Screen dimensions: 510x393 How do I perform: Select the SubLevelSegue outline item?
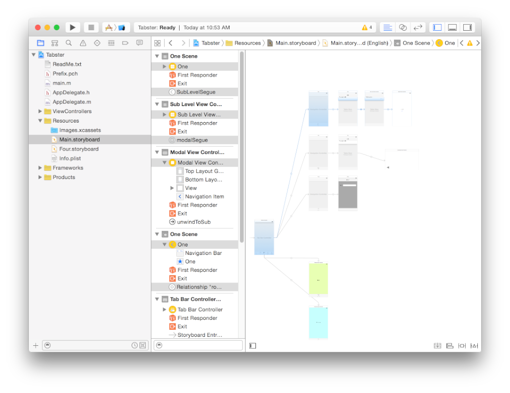pos(195,92)
